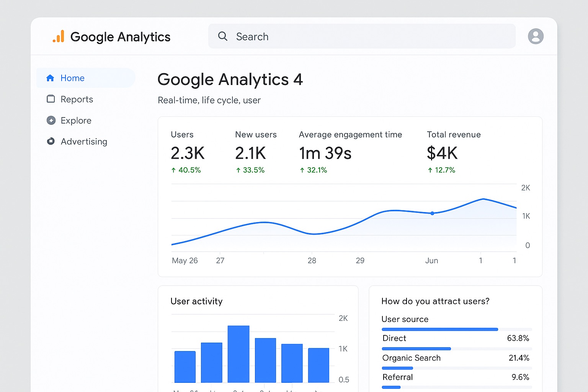Open the user account avatar icon
The image size is (588, 392).
535,36
